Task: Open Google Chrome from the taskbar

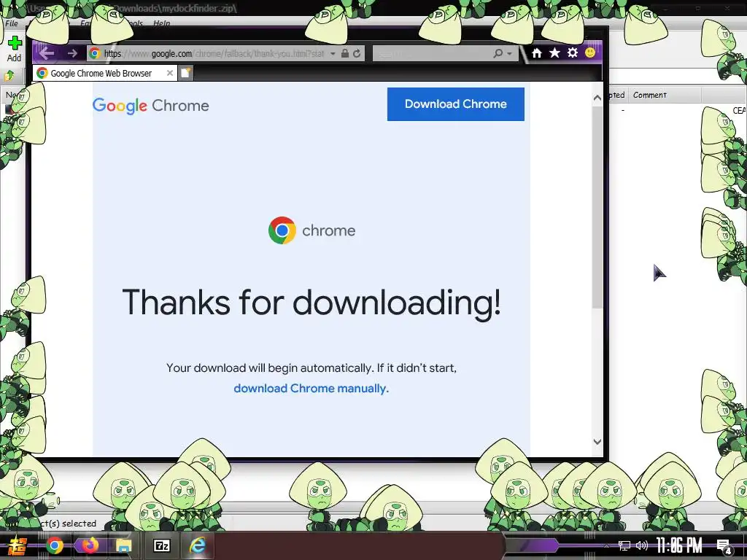Action: pos(55,545)
